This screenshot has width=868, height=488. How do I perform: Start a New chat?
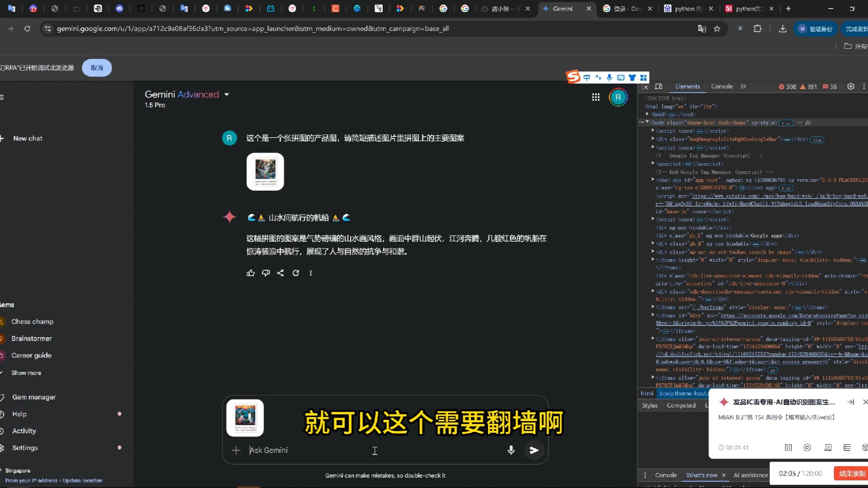point(28,138)
